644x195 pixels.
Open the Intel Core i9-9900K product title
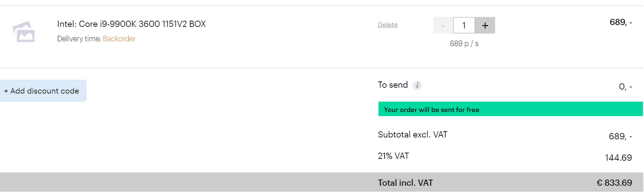coord(132,24)
